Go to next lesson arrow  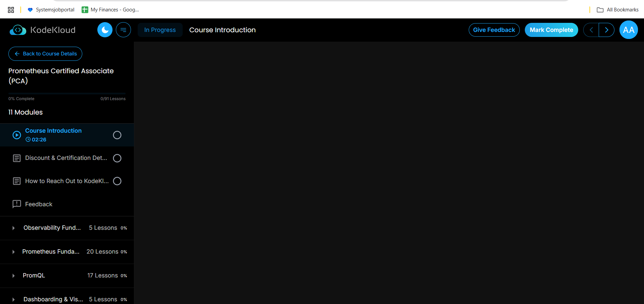[606, 30]
